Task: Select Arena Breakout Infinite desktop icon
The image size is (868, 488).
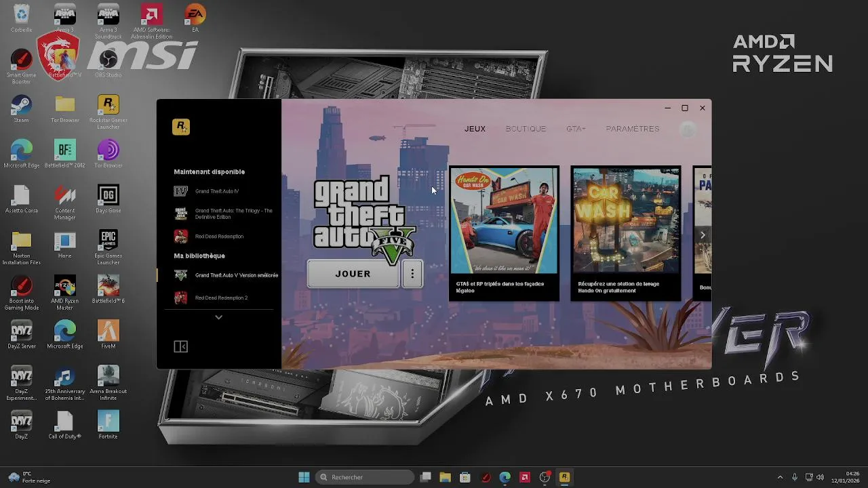Action: (108, 383)
